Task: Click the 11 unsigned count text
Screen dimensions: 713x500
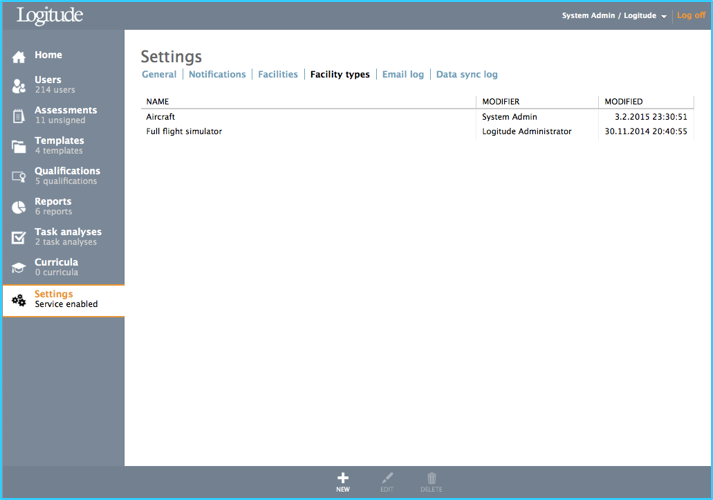Action: 60,120
